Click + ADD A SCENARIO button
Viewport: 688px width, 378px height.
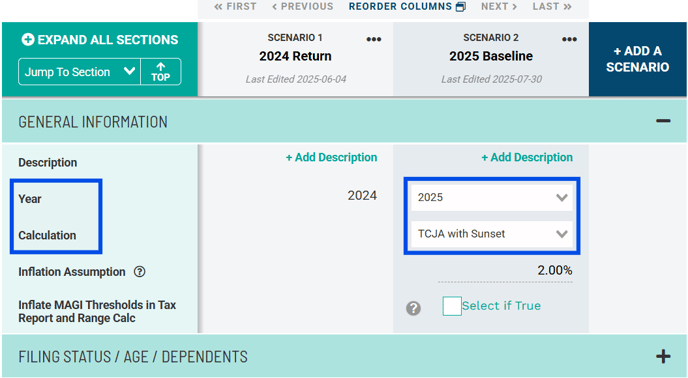638,59
